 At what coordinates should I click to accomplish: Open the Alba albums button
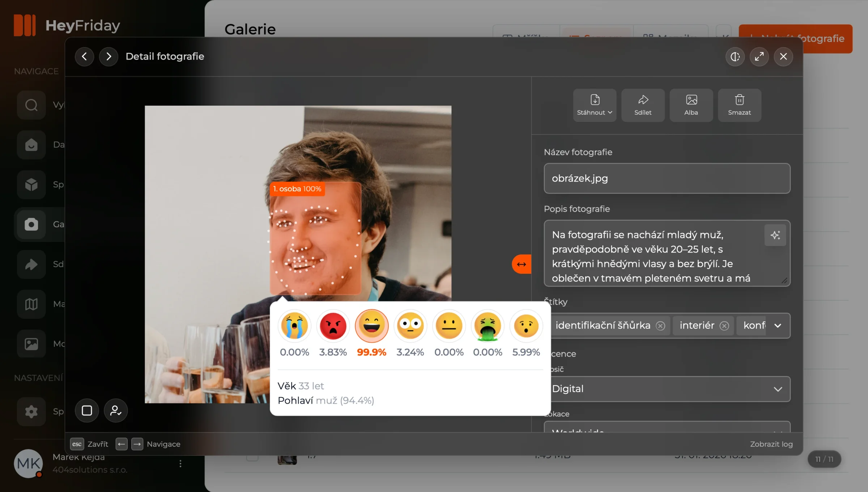pyautogui.click(x=691, y=105)
